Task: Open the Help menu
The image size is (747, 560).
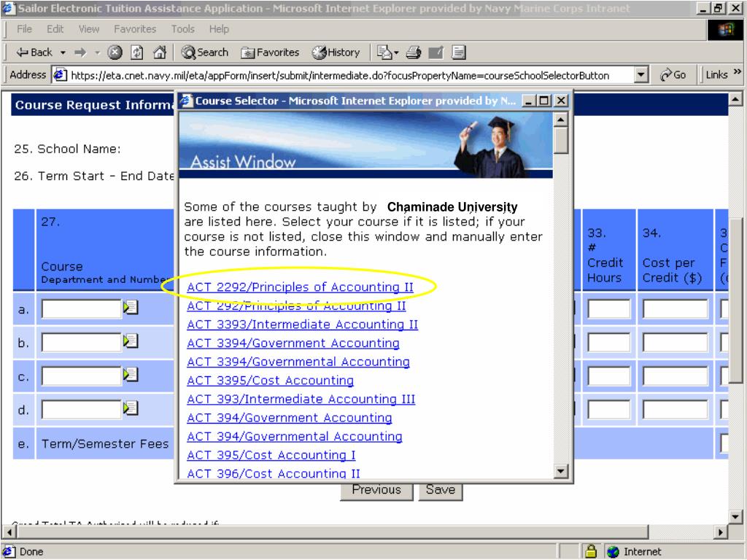Action: tap(219, 29)
